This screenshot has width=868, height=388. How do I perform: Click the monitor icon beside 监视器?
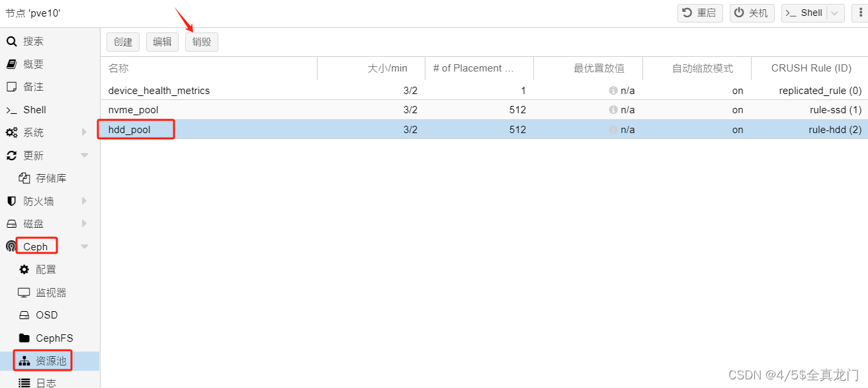pos(24,293)
